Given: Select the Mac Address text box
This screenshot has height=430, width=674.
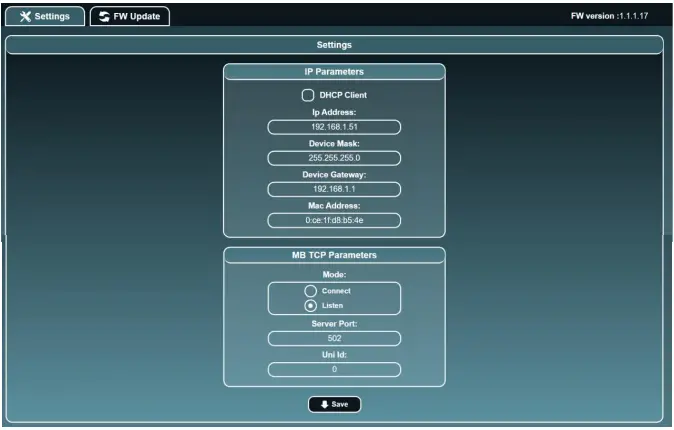Looking at the screenshot, I should [x=334, y=220].
